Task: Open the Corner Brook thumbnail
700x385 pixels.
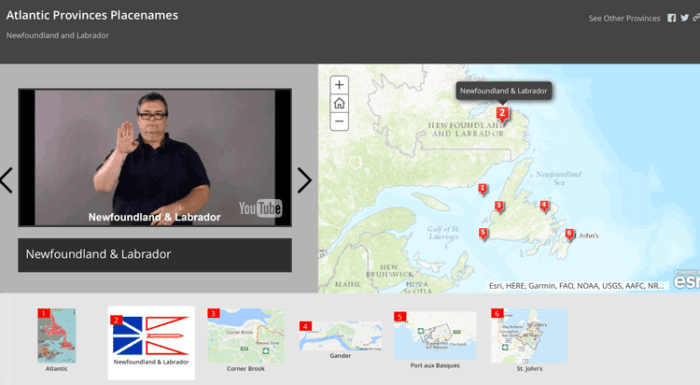Action: [x=246, y=339]
